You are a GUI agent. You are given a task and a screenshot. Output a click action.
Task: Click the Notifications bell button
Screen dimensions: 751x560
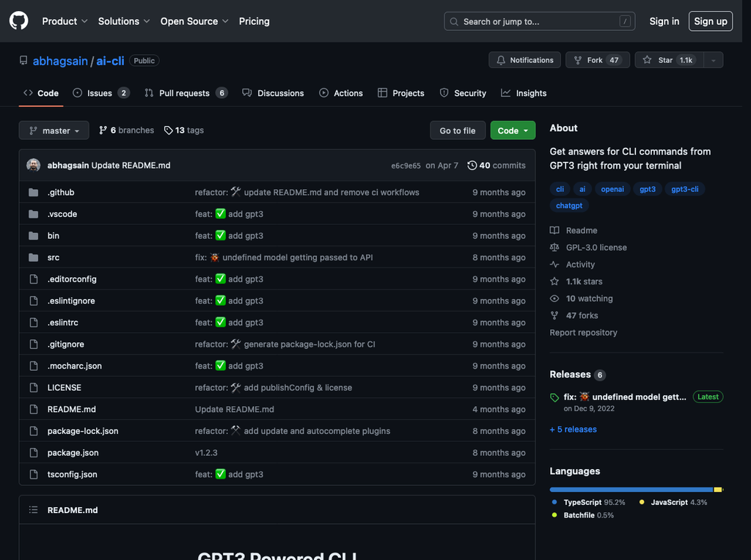(524, 60)
